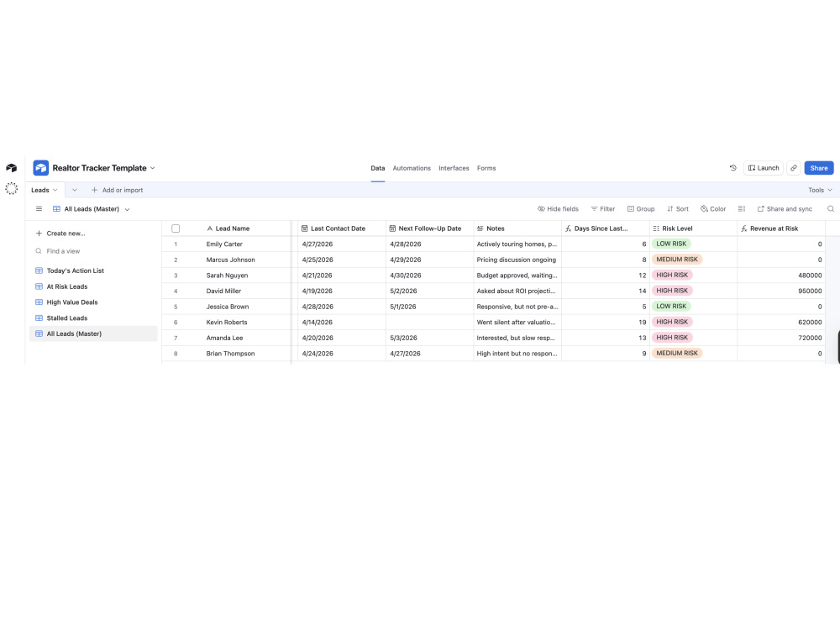This screenshot has height=630, width=840.
Task: Switch to the Automations tab
Action: click(x=412, y=168)
